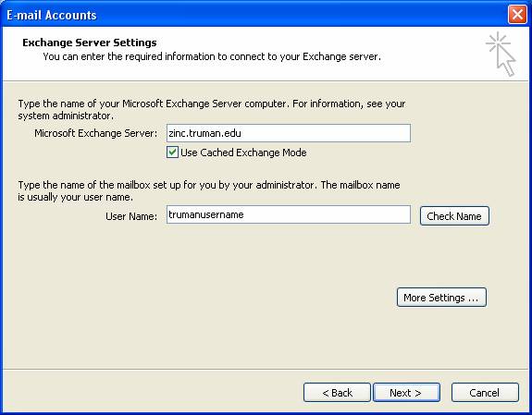
Task: Cancel the e-mail account setup
Action: coord(485,393)
